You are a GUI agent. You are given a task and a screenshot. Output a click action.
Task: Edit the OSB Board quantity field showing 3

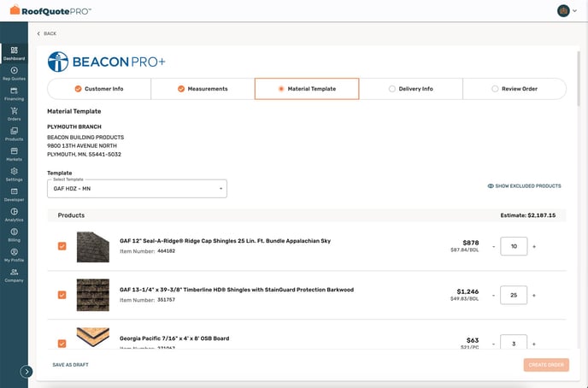click(x=514, y=342)
